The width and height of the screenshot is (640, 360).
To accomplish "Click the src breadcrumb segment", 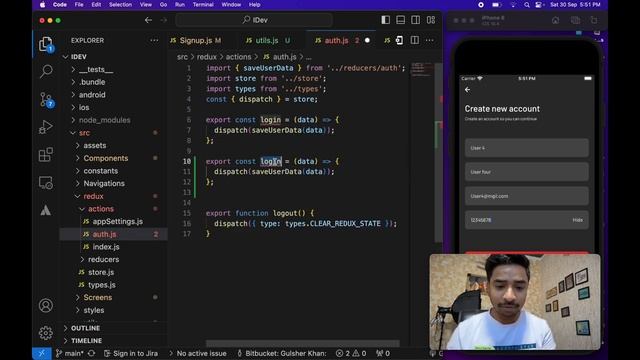I will (182, 57).
